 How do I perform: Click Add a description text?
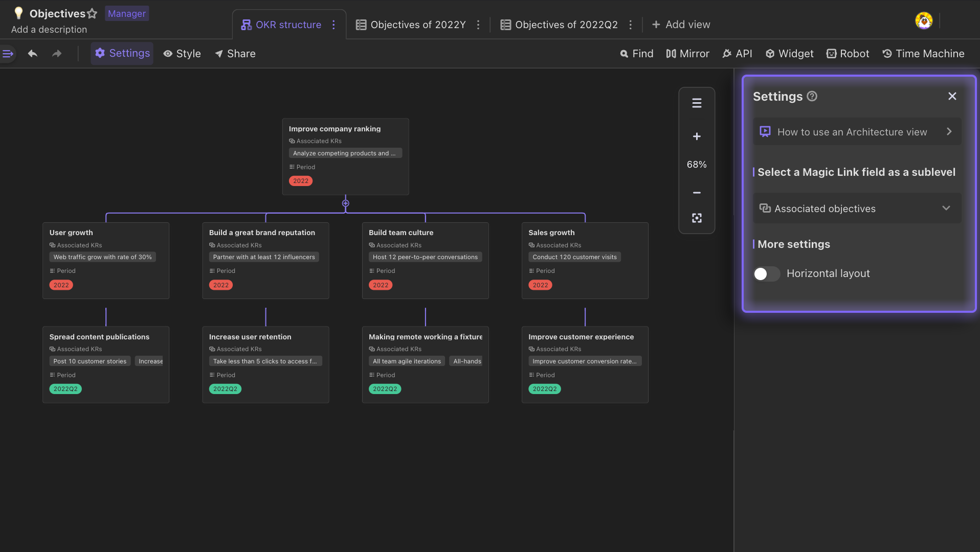[49, 30]
